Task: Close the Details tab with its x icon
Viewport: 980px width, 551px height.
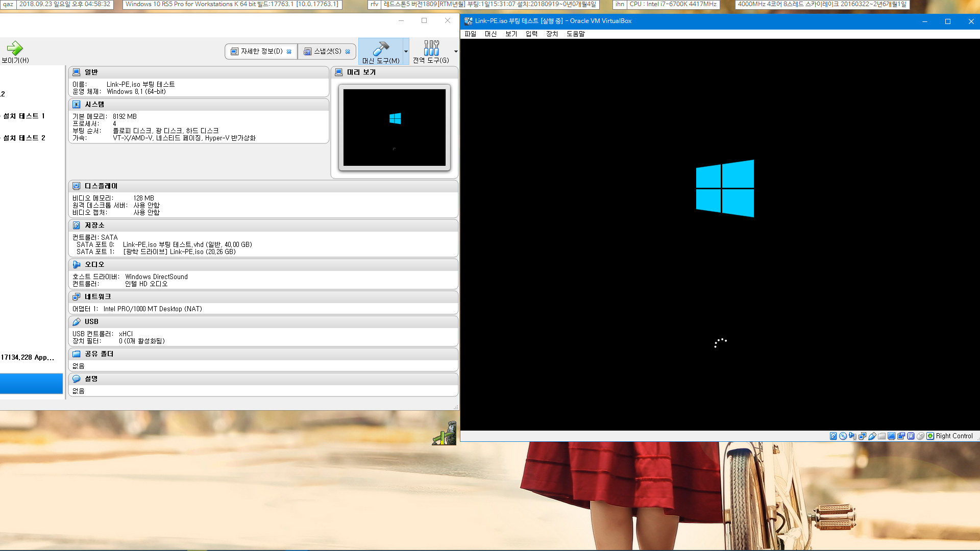Action: (x=289, y=52)
